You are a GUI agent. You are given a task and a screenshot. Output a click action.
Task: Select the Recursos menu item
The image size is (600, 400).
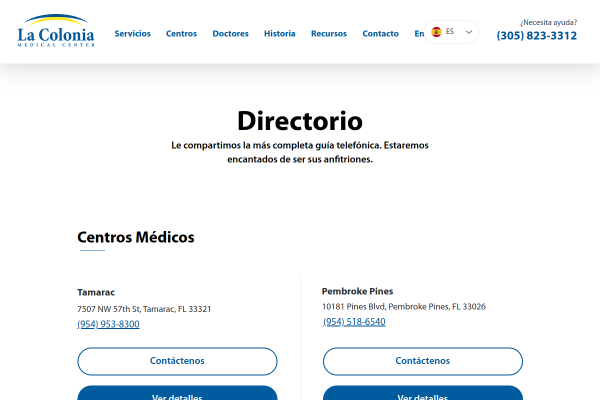(329, 34)
